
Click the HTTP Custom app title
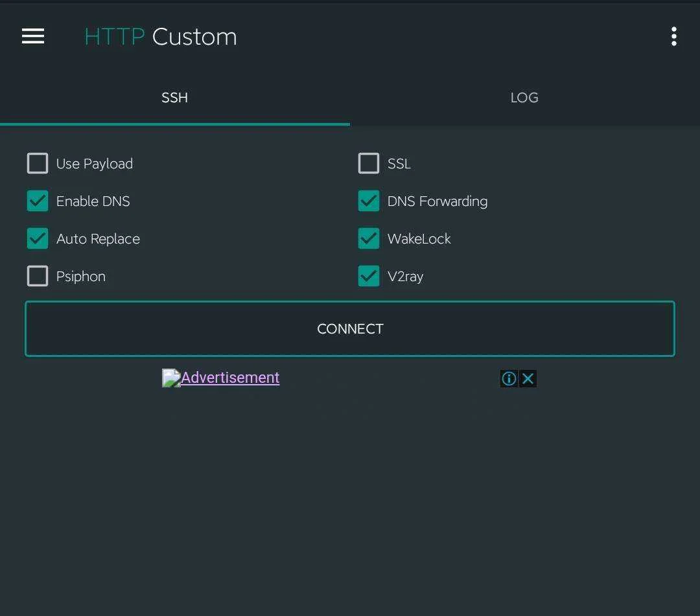pyautogui.click(x=161, y=36)
